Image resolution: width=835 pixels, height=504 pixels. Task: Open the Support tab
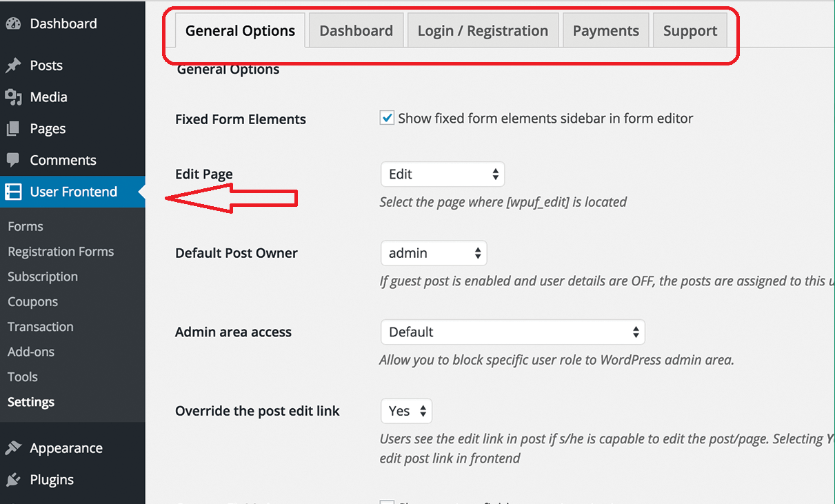tap(690, 31)
